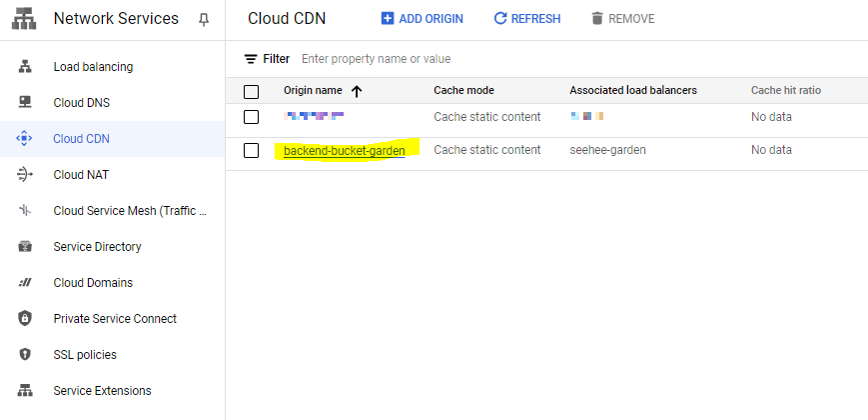Sort by Origin name column header
Screen dimensions: 868x420
coord(313,90)
